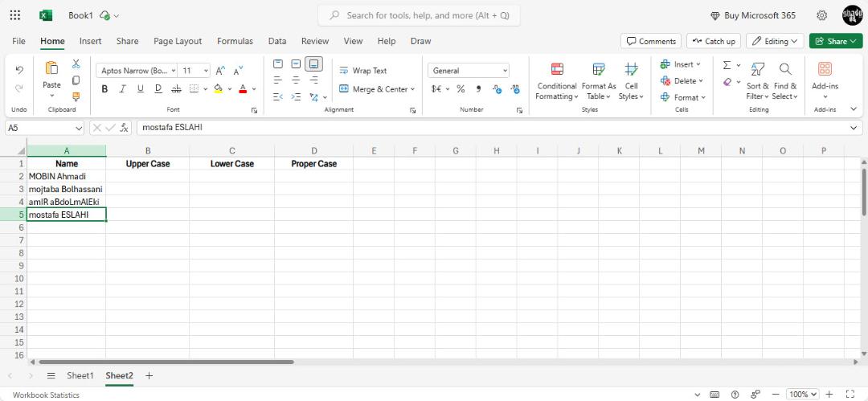868x401 pixels.
Task: Toggle Italic formatting
Action: point(122,88)
